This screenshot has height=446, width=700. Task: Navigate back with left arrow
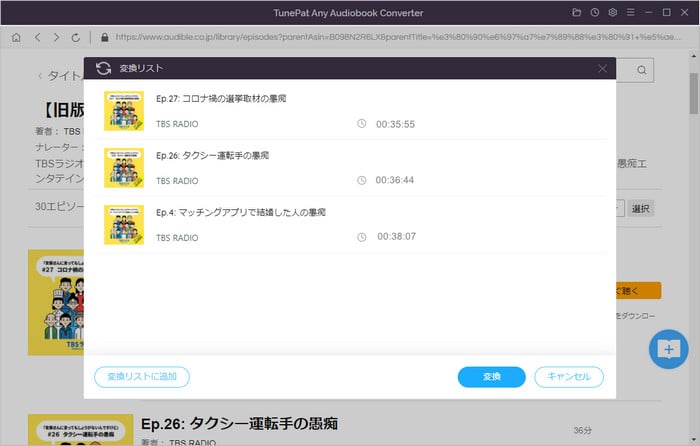pos(38,38)
